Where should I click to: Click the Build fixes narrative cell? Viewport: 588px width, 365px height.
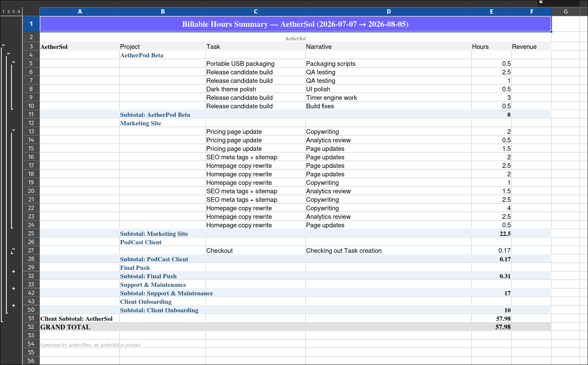tap(388, 106)
